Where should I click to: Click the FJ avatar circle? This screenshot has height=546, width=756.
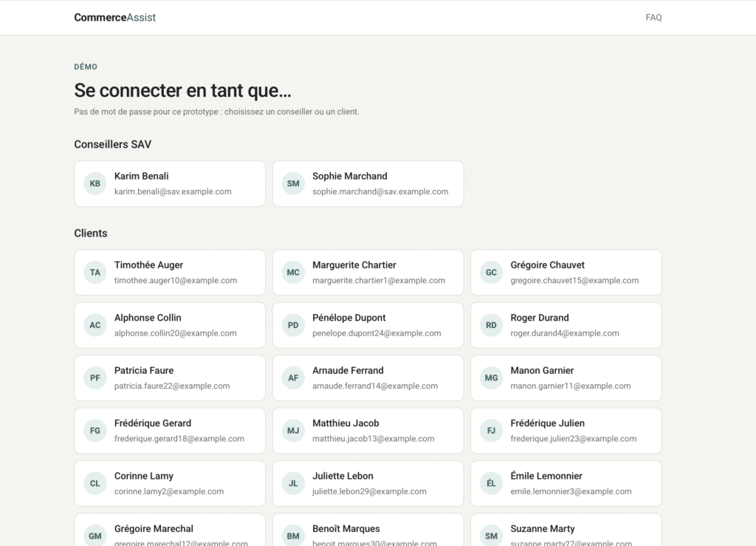[491, 431]
